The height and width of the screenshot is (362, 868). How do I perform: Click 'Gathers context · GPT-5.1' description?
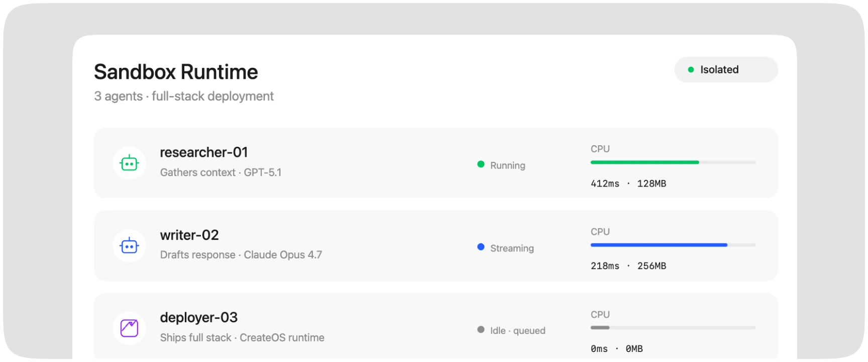(221, 172)
